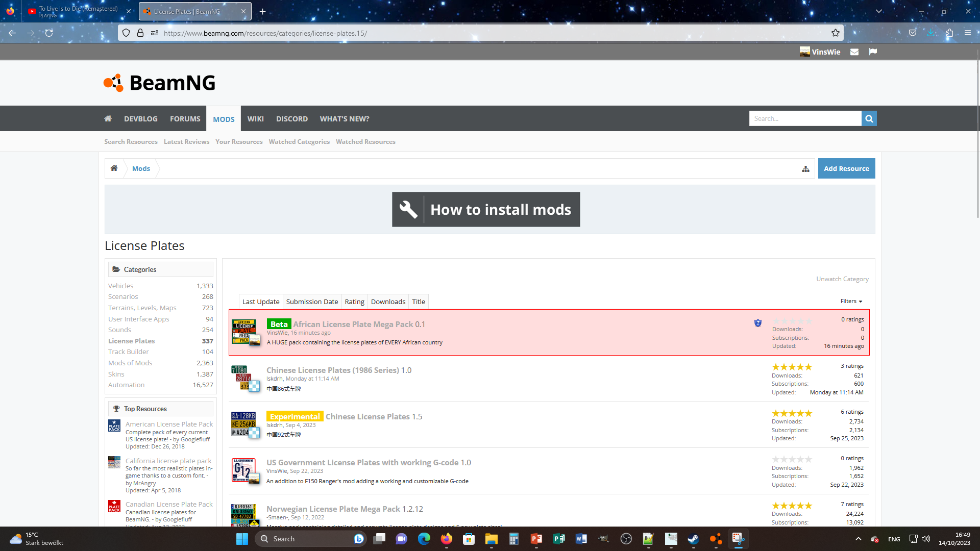Sort by Submission Date tab
Screen dimensions: 980x551
[312, 302]
